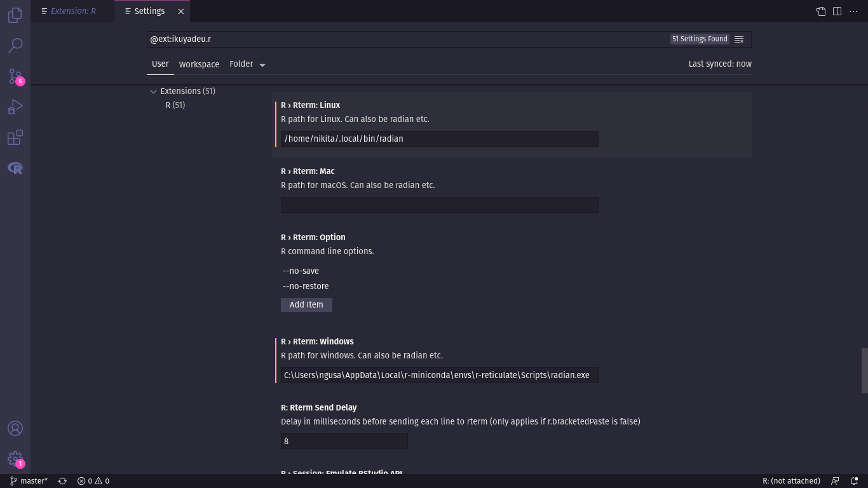Click the Add Item button
Screen dimensions: 868x488
[x=306, y=305]
